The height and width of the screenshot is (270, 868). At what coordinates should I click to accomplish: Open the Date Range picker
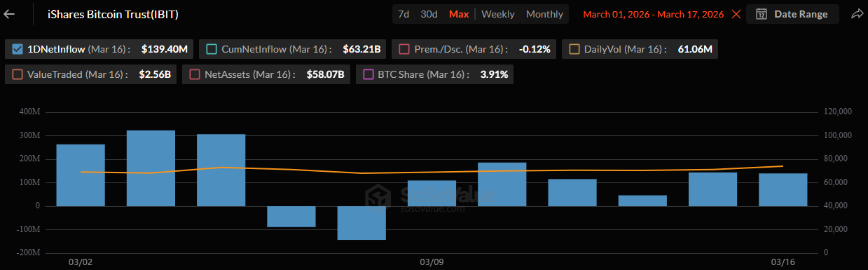792,14
